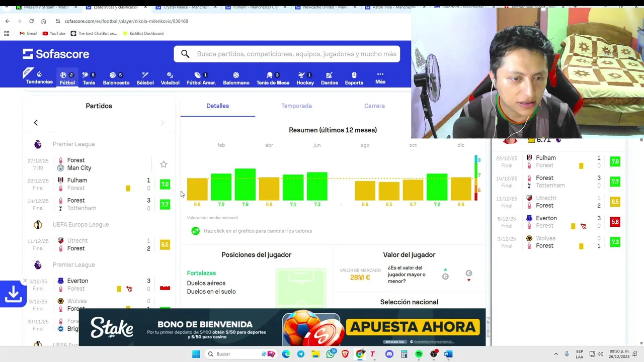Toggle chart values with green swap icon
This screenshot has width=644, height=362.
coord(195,231)
